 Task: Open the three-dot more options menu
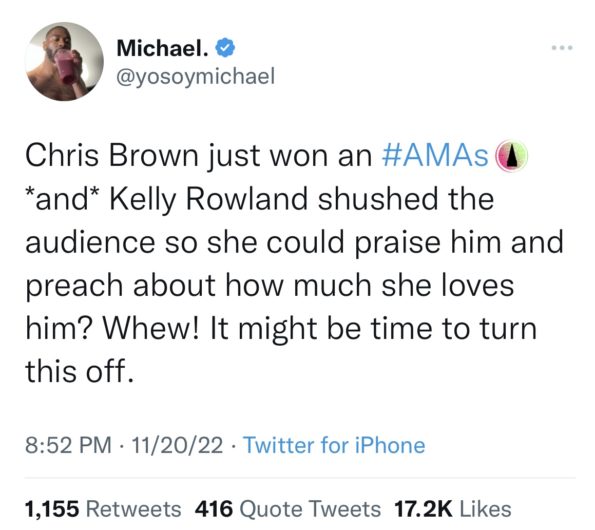[562, 48]
